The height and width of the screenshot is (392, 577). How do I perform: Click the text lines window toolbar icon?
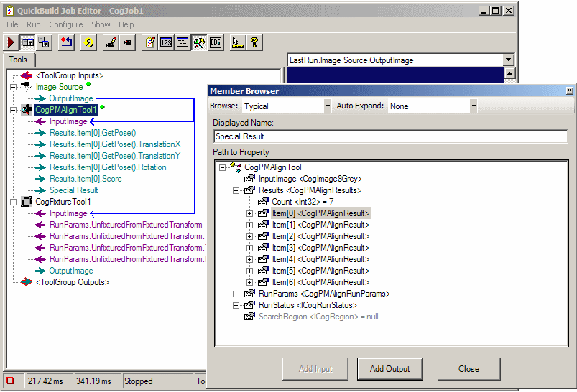tap(183, 42)
